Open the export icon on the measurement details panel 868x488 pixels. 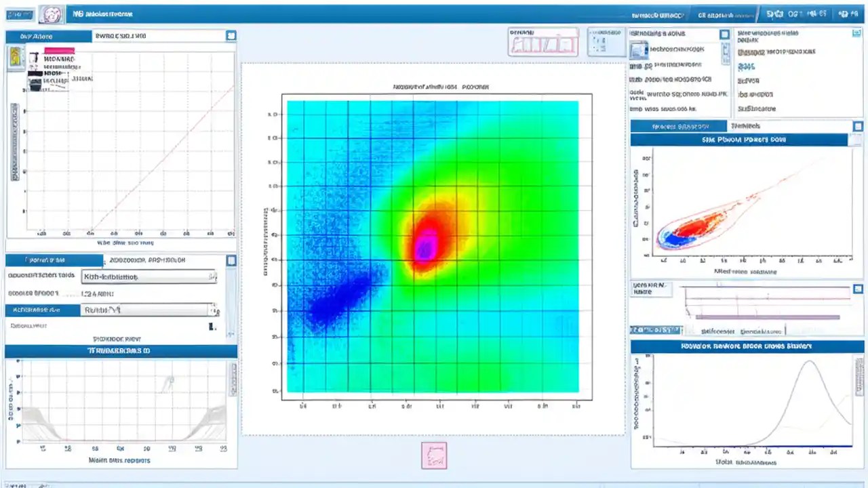(x=857, y=32)
